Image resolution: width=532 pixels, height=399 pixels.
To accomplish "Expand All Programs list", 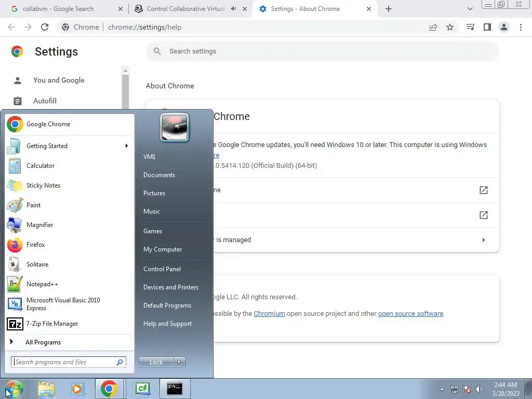I will tap(70, 342).
